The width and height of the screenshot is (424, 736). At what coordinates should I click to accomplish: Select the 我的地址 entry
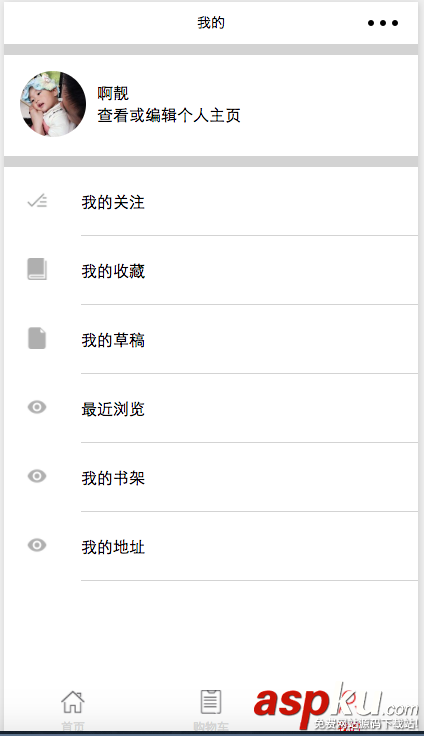(211, 546)
